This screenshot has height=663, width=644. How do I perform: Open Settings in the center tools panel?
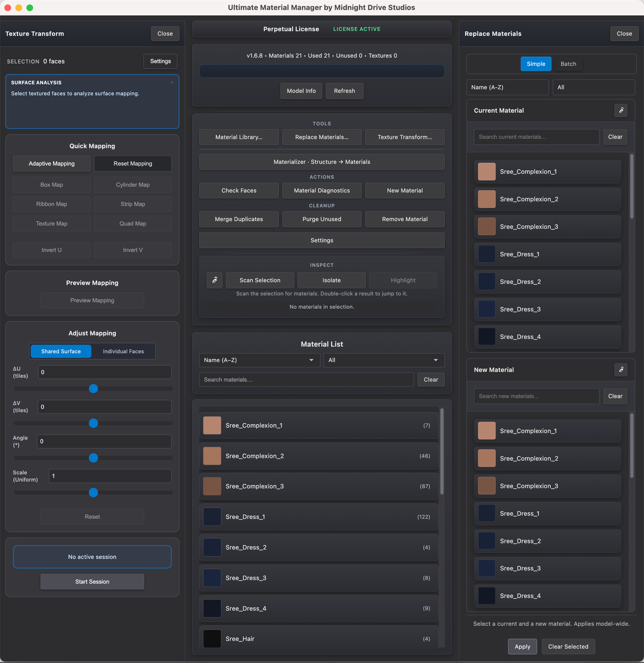pos(322,240)
